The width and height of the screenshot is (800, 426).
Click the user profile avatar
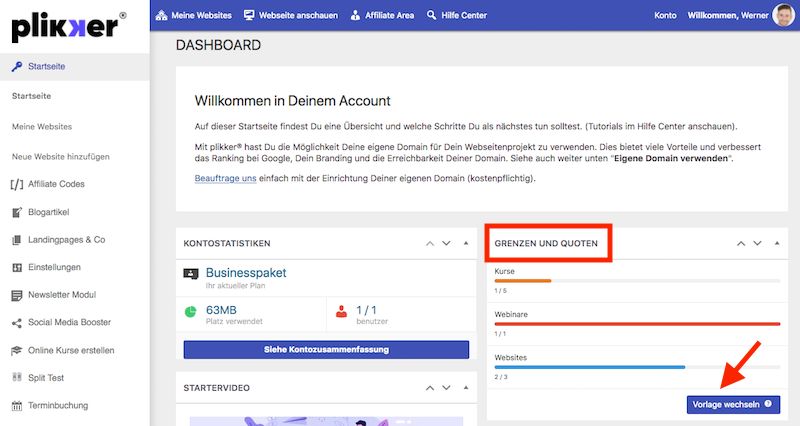point(784,16)
